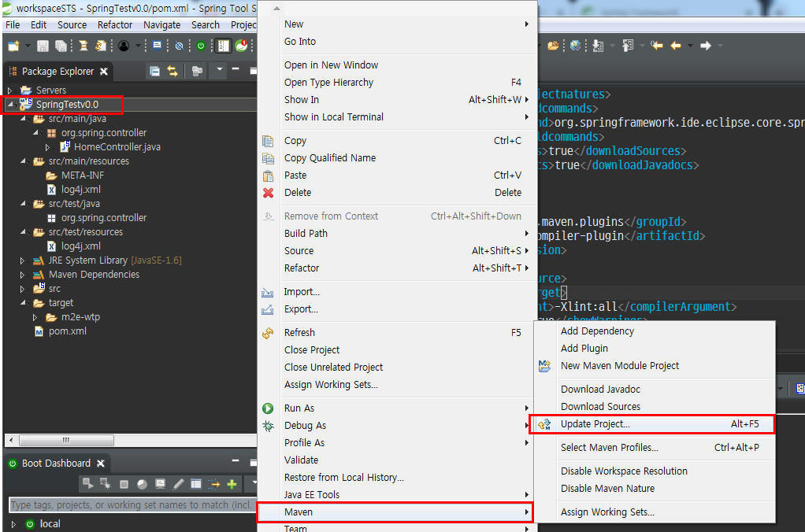Click the Spring leaf icon with red badge
This screenshot has width=805, height=532.
[241, 46]
